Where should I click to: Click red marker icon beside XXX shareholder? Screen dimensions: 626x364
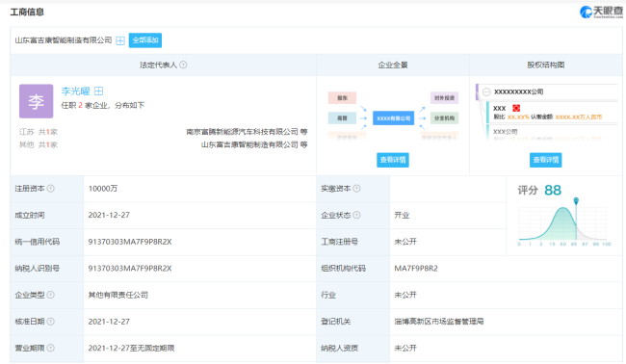pyautogui.click(x=516, y=108)
